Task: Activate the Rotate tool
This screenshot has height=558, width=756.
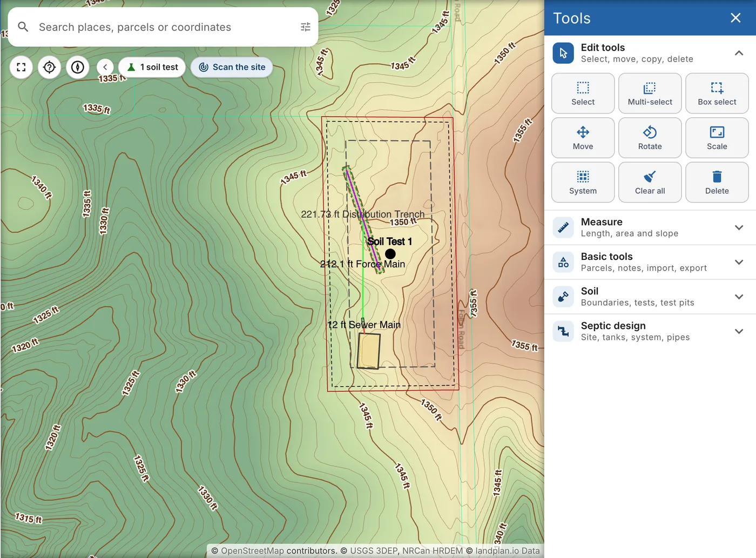Action: tap(650, 138)
